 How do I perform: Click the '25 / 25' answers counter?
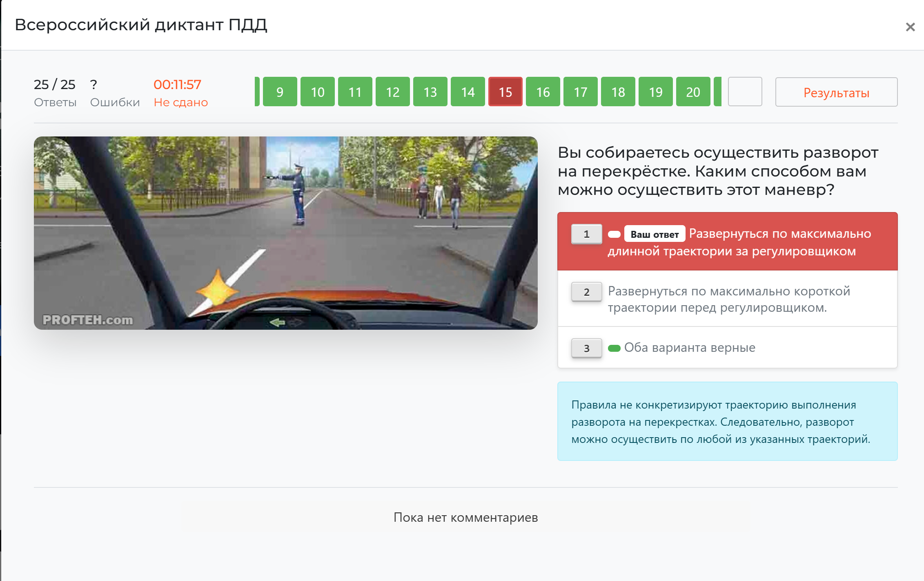pos(54,85)
